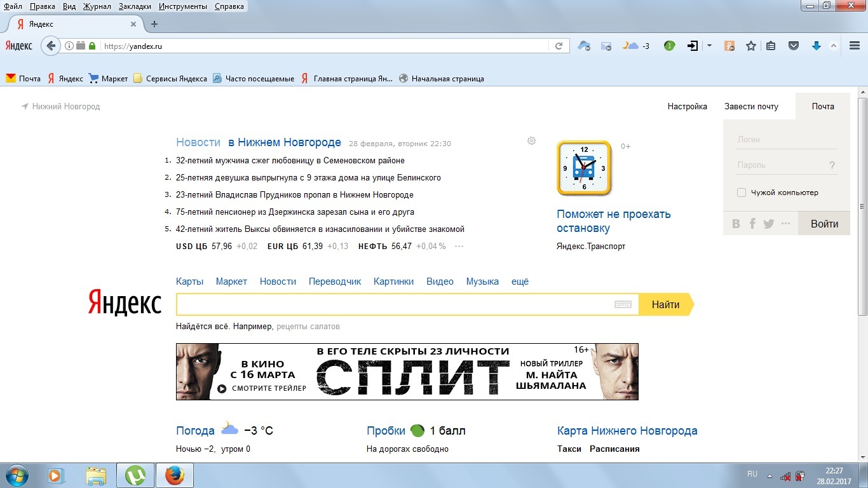Collapse the toolbar with the up chevron
This screenshot has height=488, width=868.
(x=835, y=46)
